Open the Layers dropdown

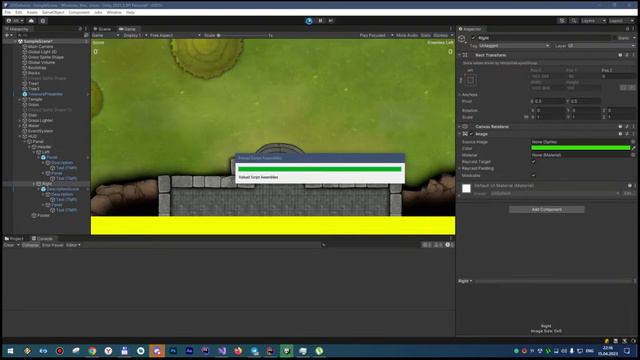pos(593,21)
